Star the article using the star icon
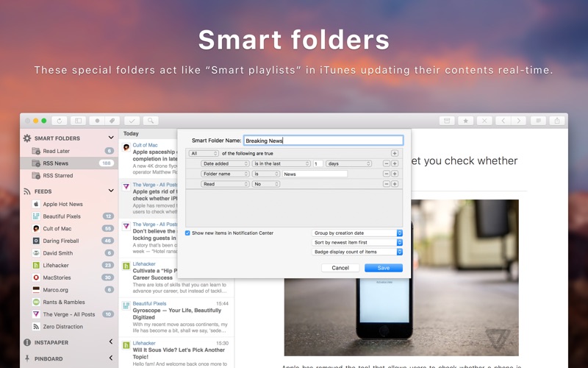 [465, 121]
